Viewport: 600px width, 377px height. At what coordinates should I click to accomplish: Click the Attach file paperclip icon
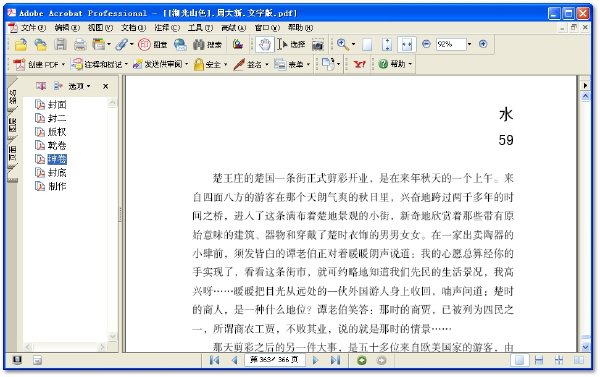tap(122, 45)
